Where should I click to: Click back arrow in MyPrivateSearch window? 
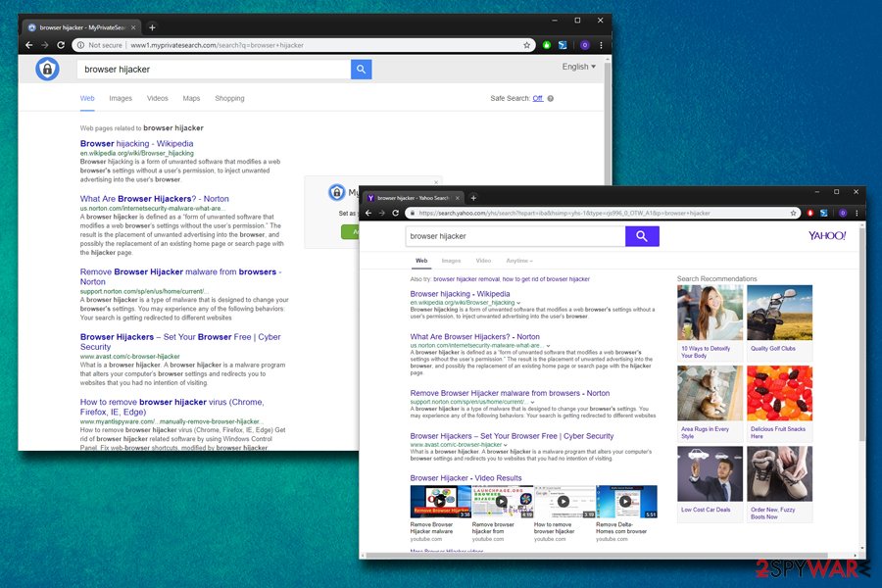tap(29, 45)
